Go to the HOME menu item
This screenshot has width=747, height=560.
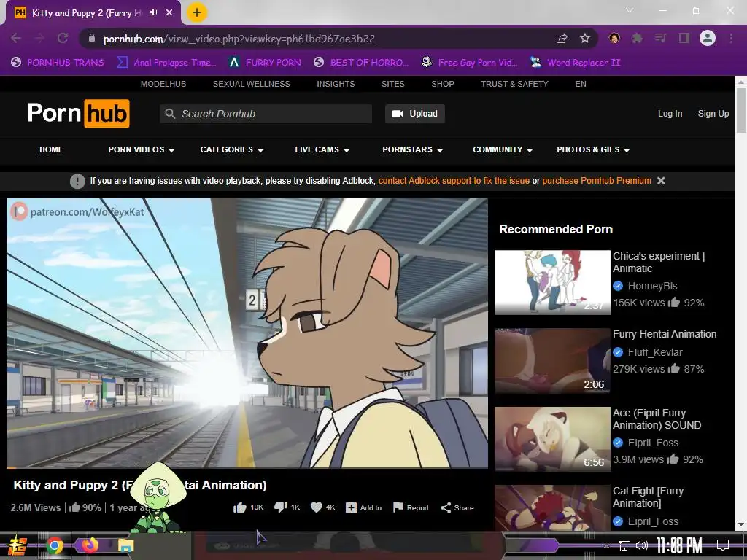pos(52,149)
